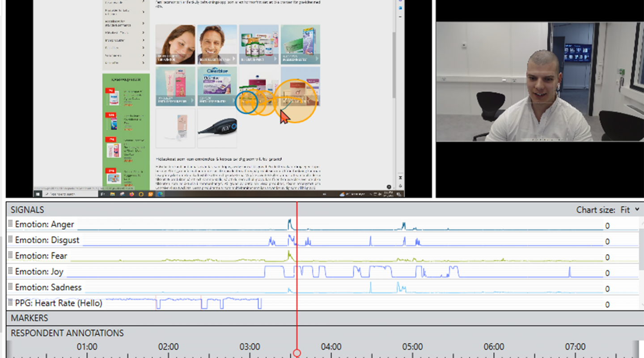Click the woman's face thumbnail on the webpage
This screenshot has height=358, width=644.
coord(175,44)
